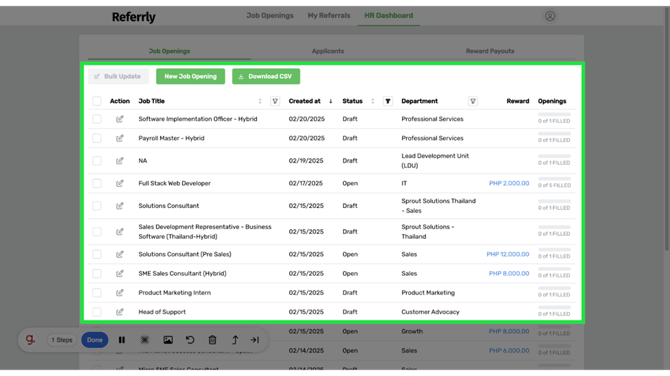Click the Download CSV button
The image size is (670, 376).
point(266,76)
